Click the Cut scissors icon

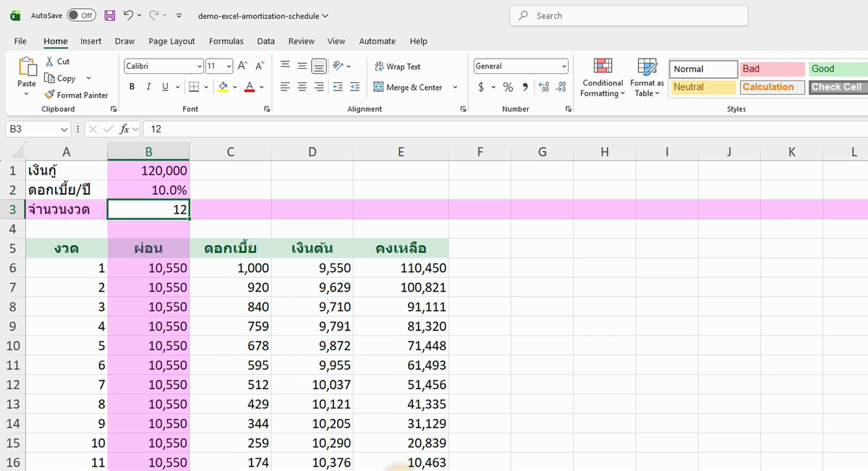(x=49, y=61)
